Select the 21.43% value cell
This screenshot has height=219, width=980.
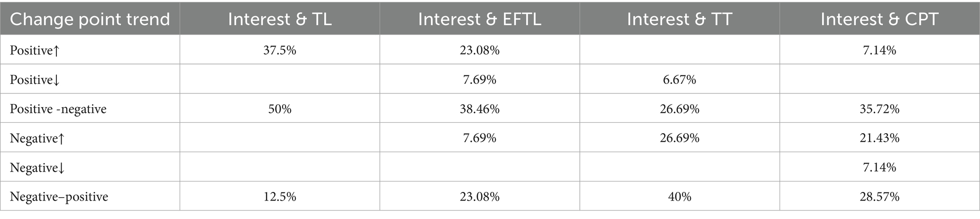click(879, 138)
